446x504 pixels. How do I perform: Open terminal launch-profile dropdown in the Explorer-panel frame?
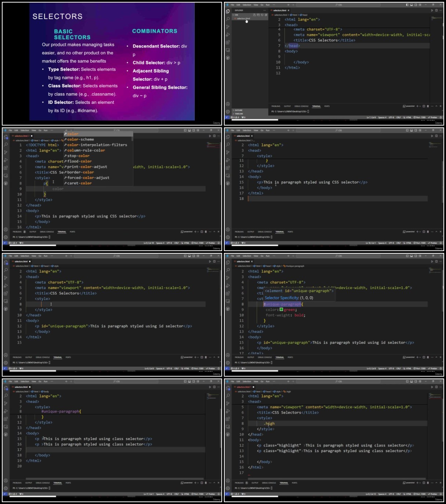click(x=420, y=106)
